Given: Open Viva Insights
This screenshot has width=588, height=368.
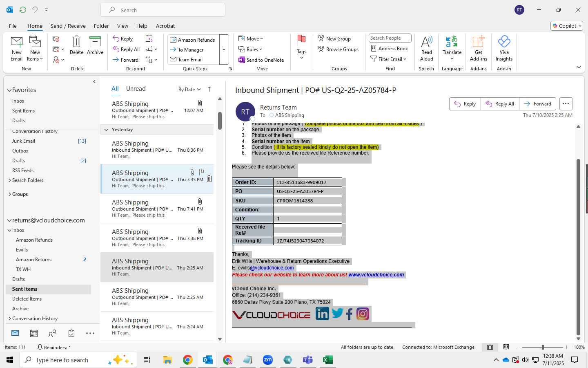Looking at the screenshot, I should pyautogui.click(x=504, y=48).
